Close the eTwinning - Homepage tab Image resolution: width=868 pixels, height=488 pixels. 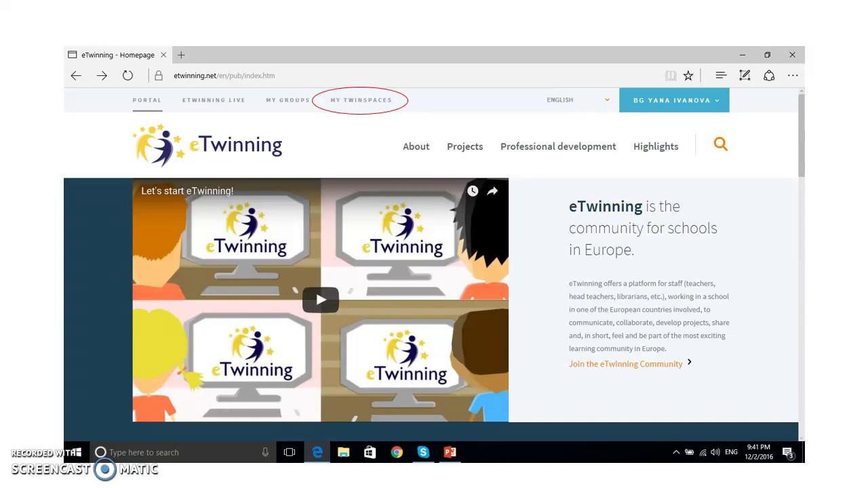163,55
